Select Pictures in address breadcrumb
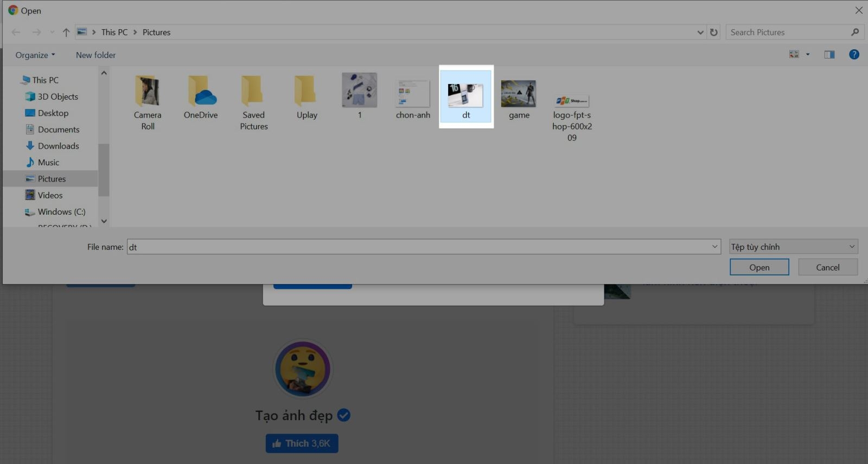The width and height of the screenshot is (868, 464). (x=156, y=33)
